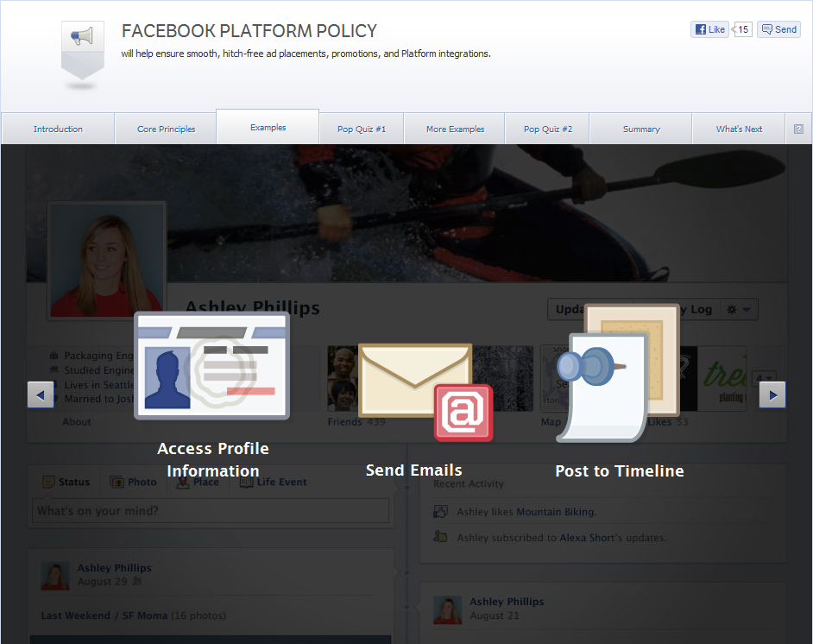Click Lives in Seattle profile detail
813x644 pixels.
[x=98, y=385]
